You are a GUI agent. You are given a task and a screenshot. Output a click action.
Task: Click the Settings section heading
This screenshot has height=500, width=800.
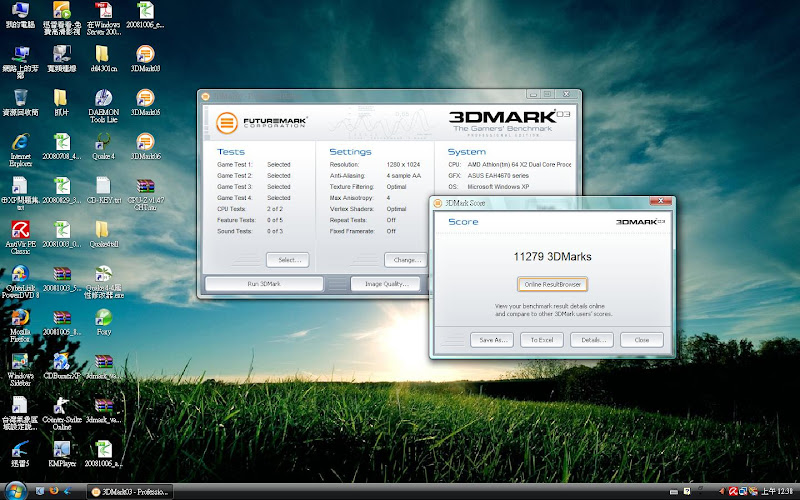(350, 152)
